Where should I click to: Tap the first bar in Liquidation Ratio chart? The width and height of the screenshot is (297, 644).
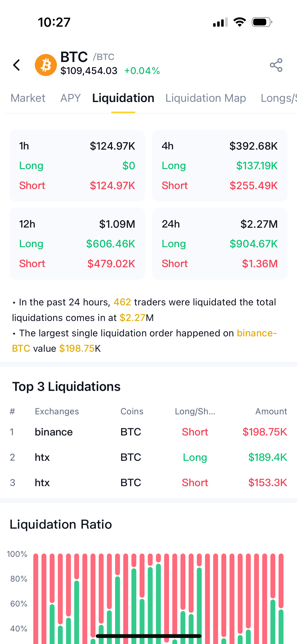(x=36, y=597)
